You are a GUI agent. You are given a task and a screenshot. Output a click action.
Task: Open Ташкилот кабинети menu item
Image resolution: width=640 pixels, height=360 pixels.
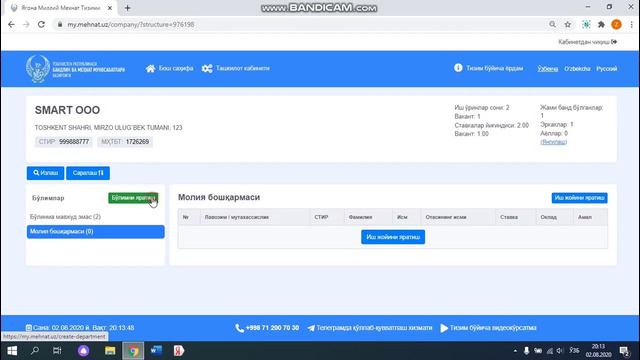[236, 68]
